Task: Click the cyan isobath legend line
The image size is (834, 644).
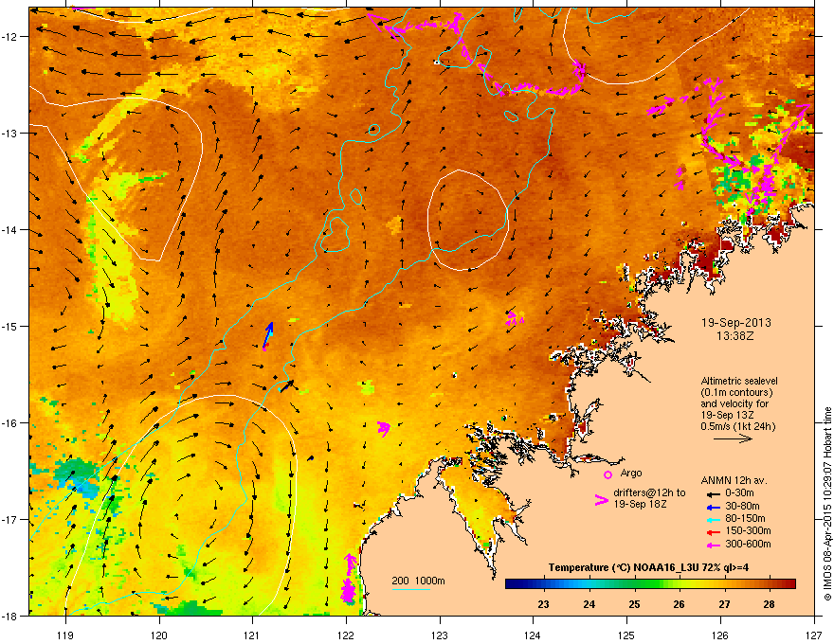Action: (x=411, y=589)
